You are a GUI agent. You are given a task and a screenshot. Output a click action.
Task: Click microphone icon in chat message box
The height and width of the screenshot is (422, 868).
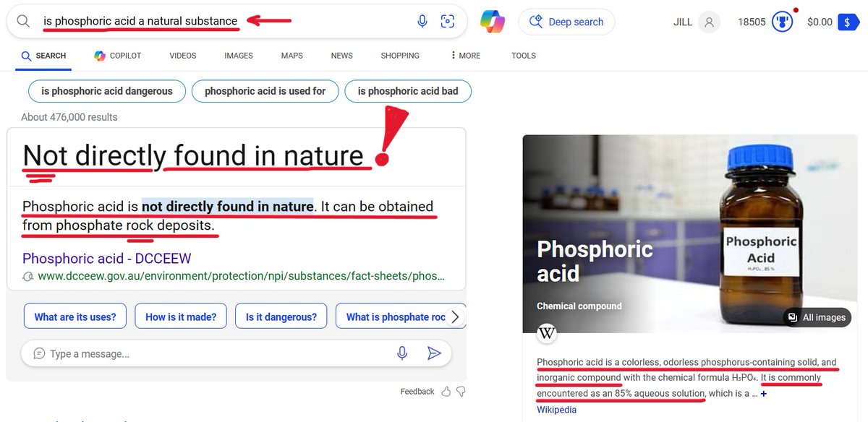tap(402, 353)
